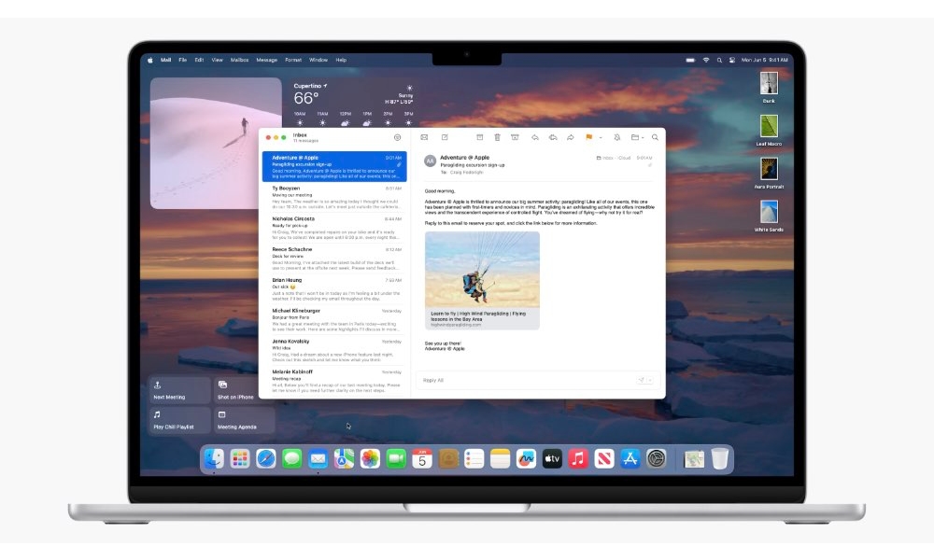Viewport: 934px width, 560px height.
Task: Open the Mail menu
Action: click(x=165, y=60)
